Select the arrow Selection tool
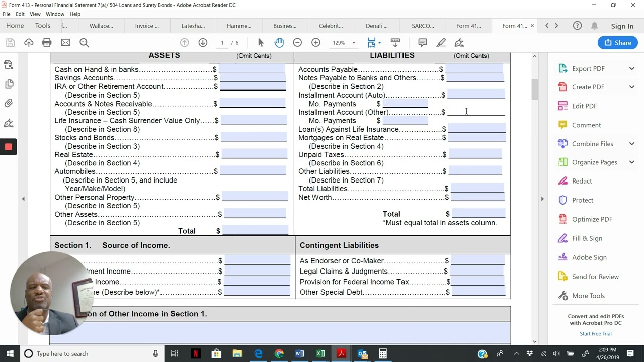Image resolution: width=644 pixels, height=362 pixels. pyautogui.click(x=261, y=43)
